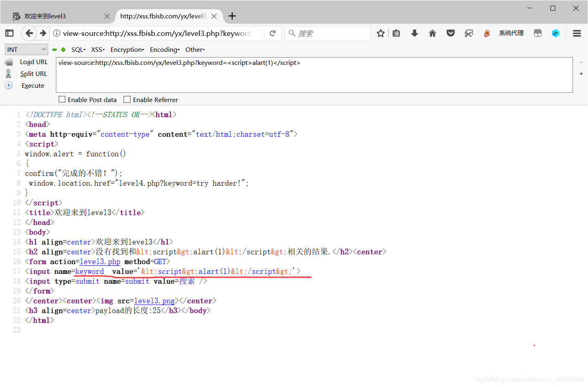Open the bookmarks list icon

point(396,33)
